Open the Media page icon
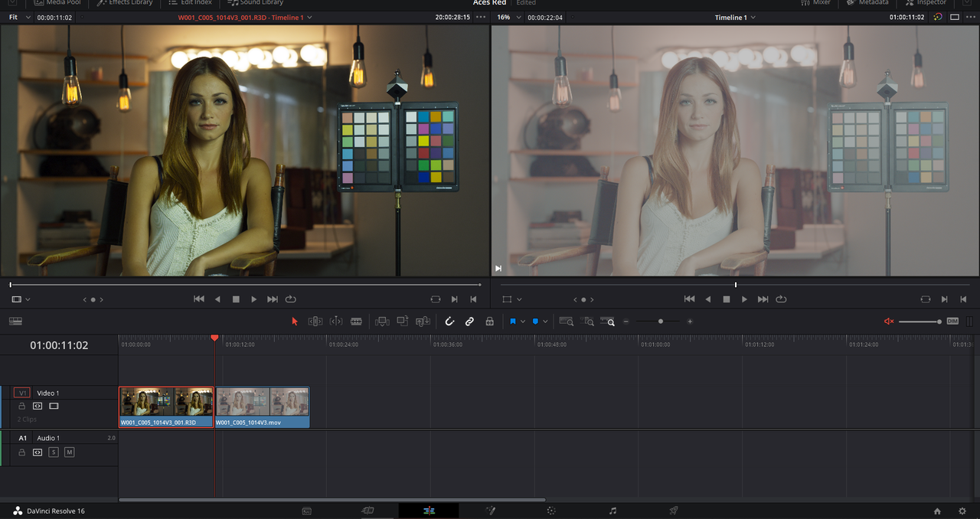The width and height of the screenshot is (980, 519). coord(306,511)
